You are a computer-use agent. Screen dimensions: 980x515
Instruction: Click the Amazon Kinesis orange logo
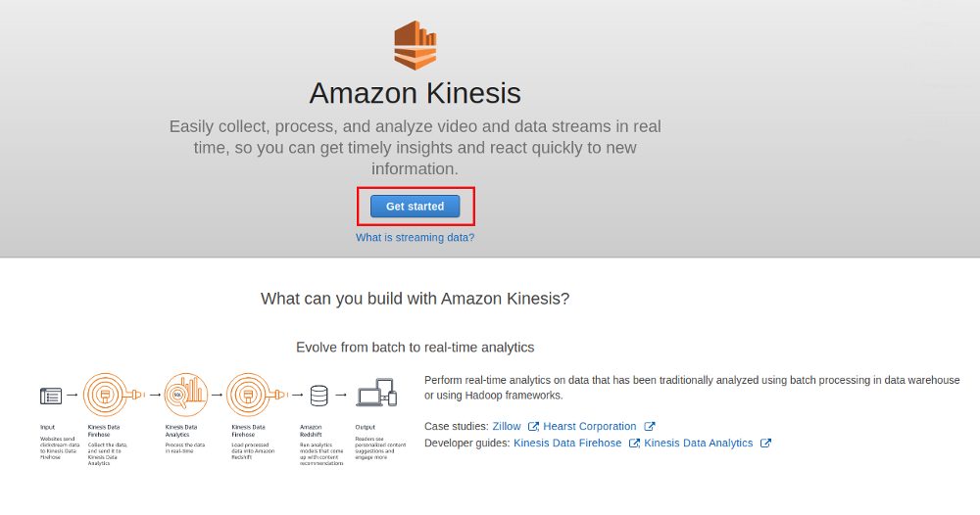click(x=415, y=45)
